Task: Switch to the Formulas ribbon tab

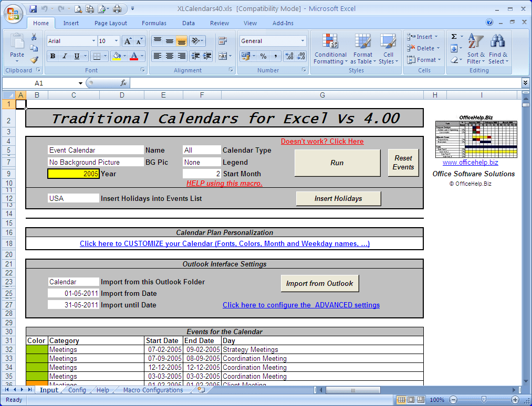Action: pos(154,23)
